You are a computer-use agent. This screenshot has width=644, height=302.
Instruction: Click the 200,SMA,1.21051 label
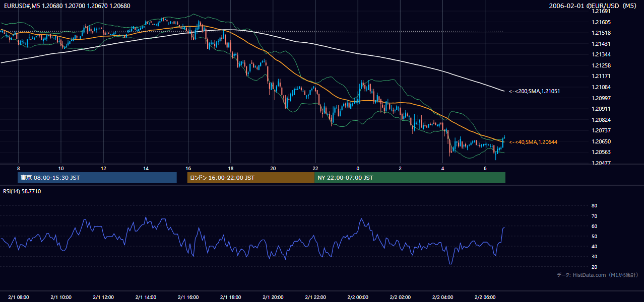click(x=535, y=91)
